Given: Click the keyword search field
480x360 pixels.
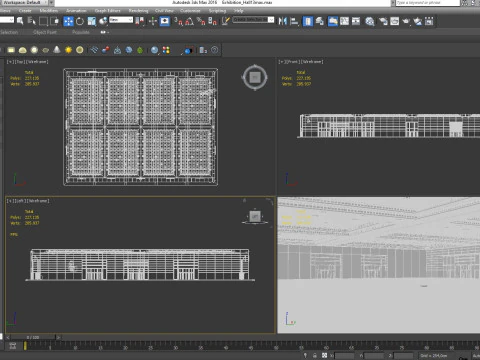Looking at the screenshot, I should tap(428, 3).
